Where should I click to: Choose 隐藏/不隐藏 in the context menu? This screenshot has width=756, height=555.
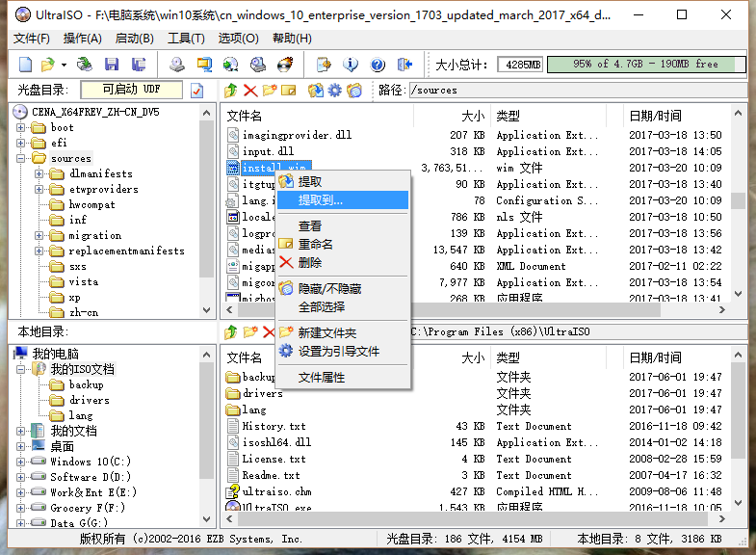coord(343,288)
